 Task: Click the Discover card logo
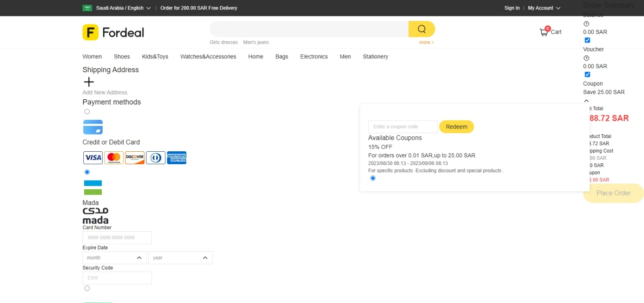(135, 158)
